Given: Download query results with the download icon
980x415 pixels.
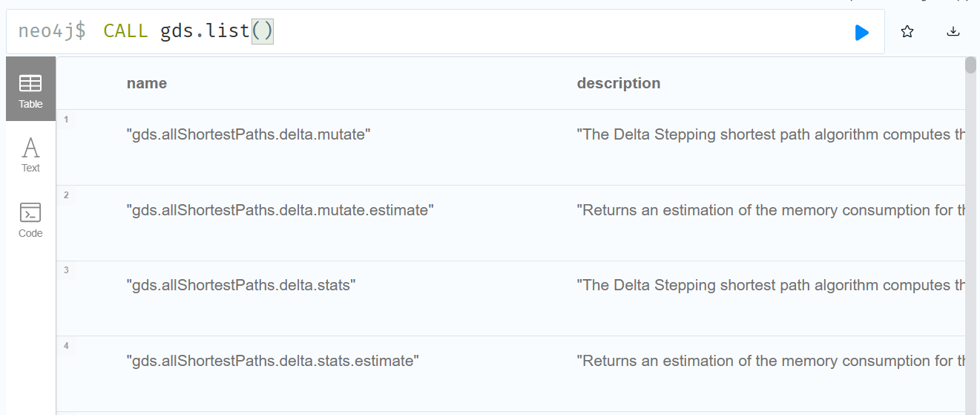Looking at the screenshot, I should tap(953, 32).
